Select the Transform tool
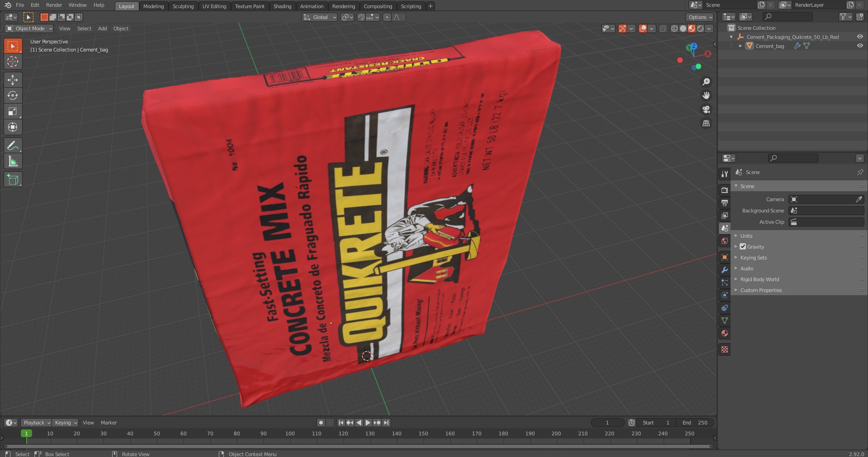Viewport: 868px width, 457px height. (13, 127)
